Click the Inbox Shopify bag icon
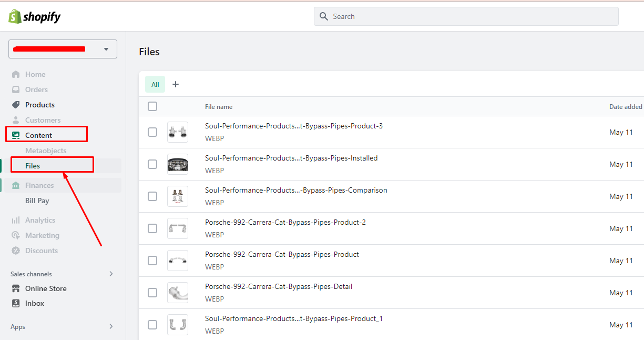Image resolution: width=644 pixels, height=340 pixels. point(16,303)
